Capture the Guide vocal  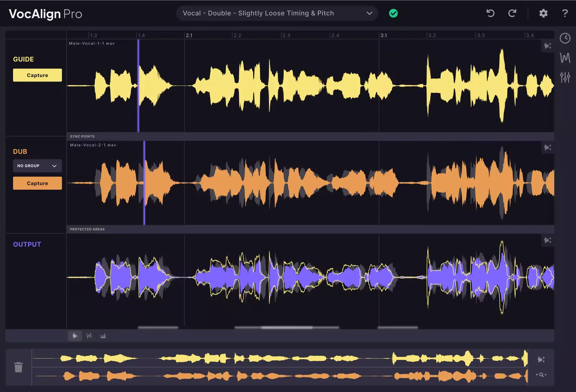pyautogui.click(x=37, y=75)
